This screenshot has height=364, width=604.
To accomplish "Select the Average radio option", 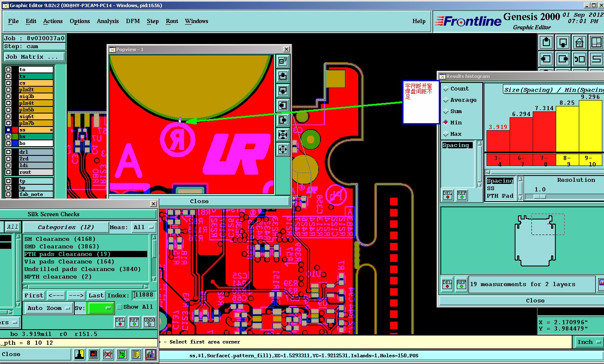I will click(x=446, y=100).
